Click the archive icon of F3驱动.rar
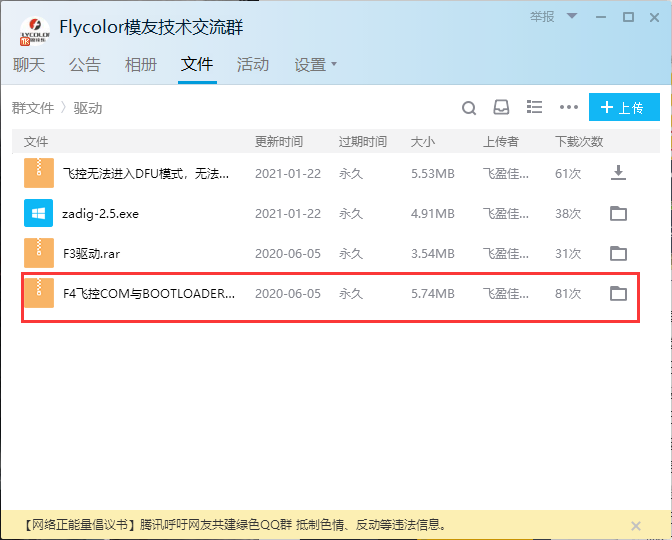The height and width of the screenshot is (540, 672). tap(39, 253)
